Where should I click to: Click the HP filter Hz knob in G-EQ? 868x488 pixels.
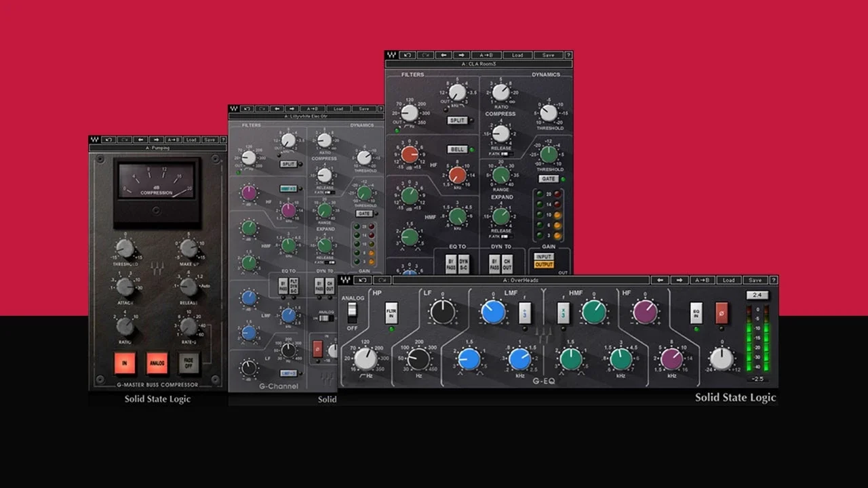365,358
